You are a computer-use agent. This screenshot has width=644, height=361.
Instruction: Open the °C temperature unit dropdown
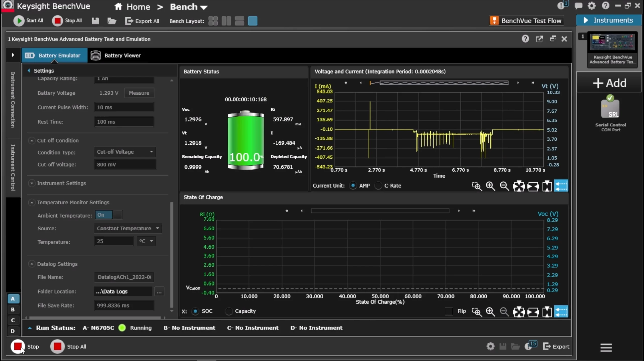click(x=146, y=241)
